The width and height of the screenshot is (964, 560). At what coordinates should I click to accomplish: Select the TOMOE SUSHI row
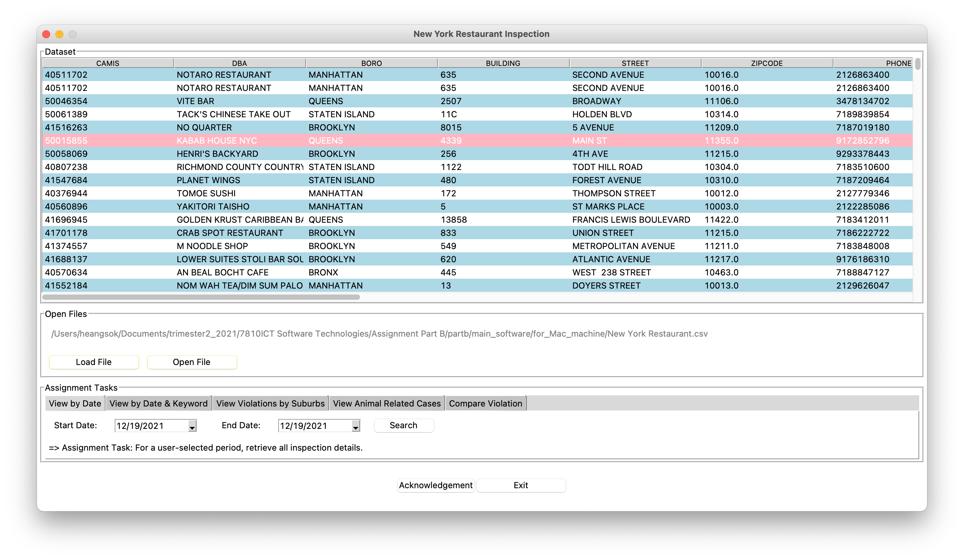(477, 193)
